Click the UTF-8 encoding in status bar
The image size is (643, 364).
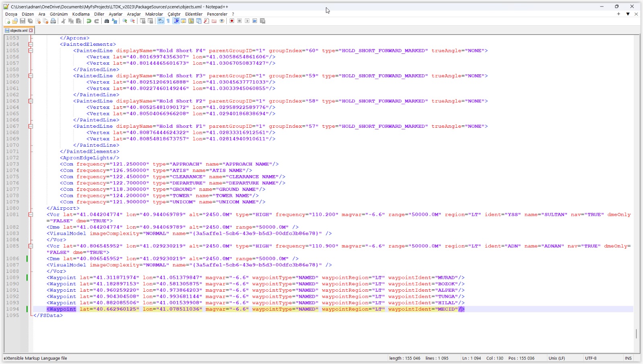pyautogui.click(x=591, y=358)
